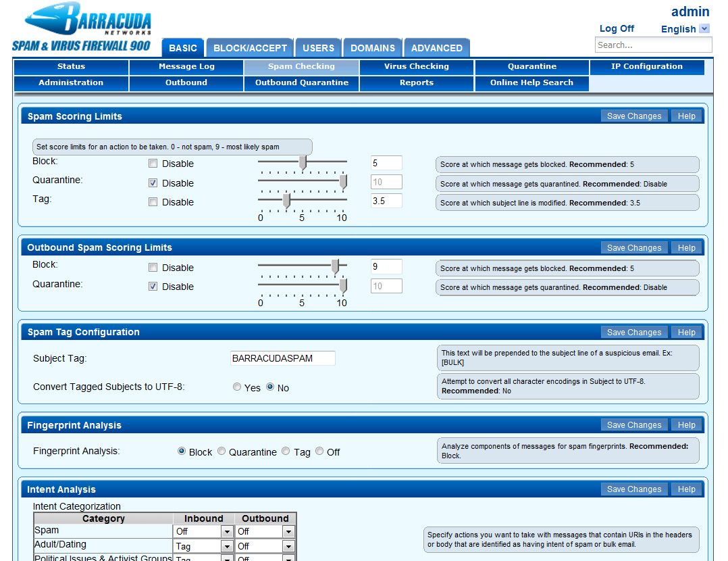
Task: Save Changes in Spam Scoring Limits
Action: 633,116
